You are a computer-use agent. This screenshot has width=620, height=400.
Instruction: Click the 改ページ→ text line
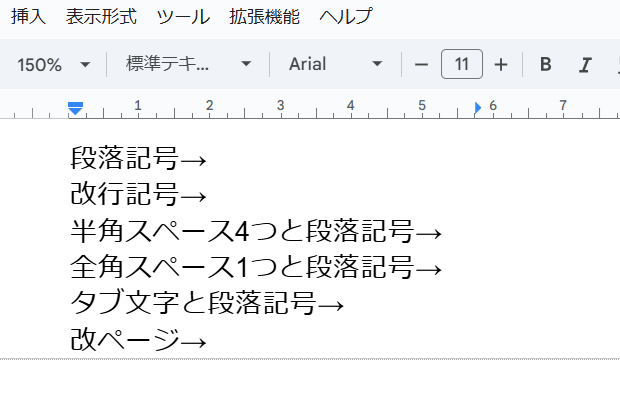click(138, 340)
